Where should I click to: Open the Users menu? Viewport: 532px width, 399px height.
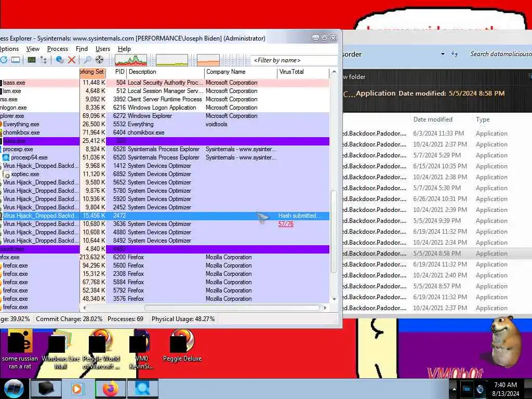(x=103, y=49)
